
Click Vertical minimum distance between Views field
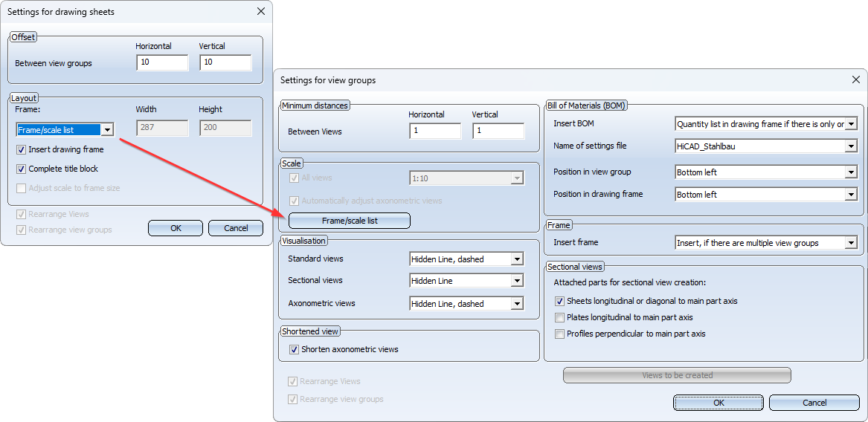coord(498,131)
